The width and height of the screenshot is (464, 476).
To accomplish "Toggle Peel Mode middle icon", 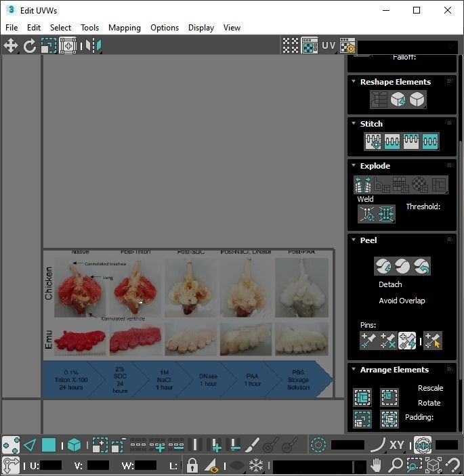I will click(x=402, y=266).
